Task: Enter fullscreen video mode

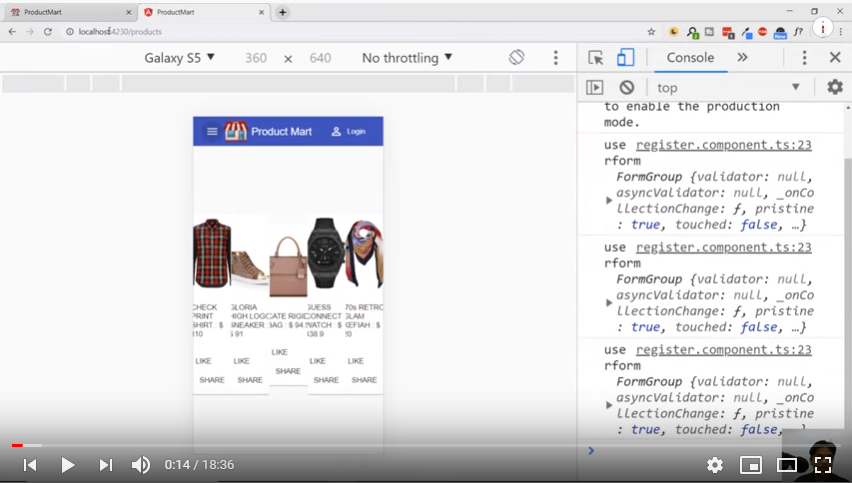Action: pyautogui.click(x=823, y=465)
